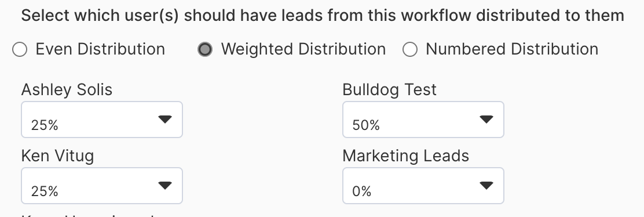The width and height of the screenshot is (644, 217).
Task: Click the Numbered Distribution label text
Action: click(512, 49)
